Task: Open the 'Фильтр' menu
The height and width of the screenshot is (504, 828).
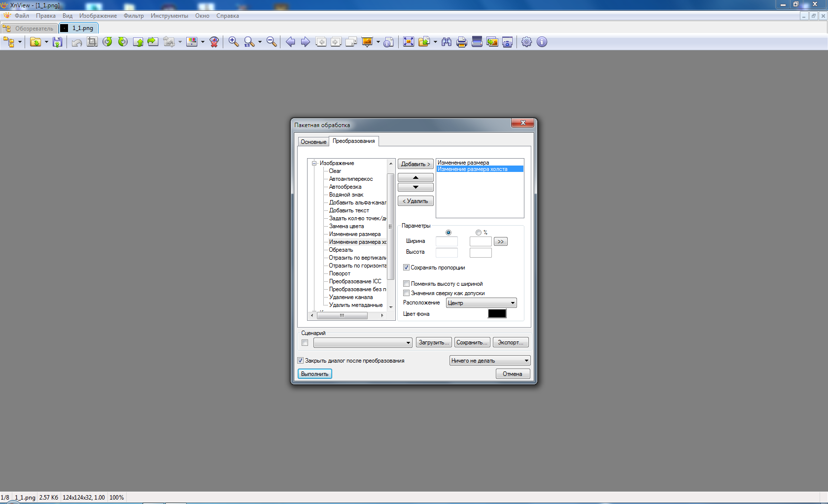Action: 134,16
